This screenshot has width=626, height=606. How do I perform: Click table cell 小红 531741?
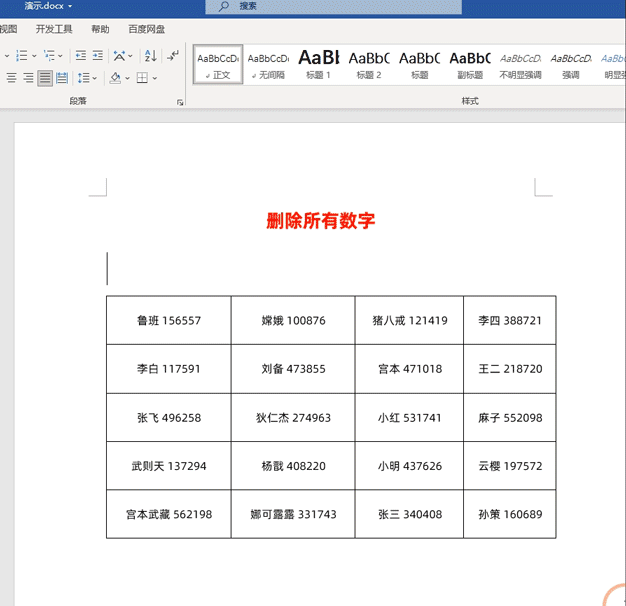pyautogui.click(x=409, y=418)
